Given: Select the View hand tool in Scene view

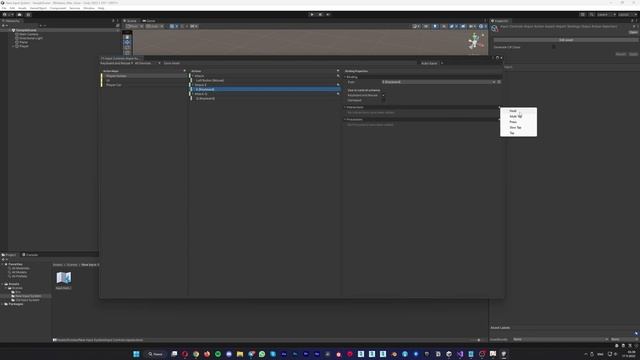Looking at the screenshot, I should pos(127,37).
